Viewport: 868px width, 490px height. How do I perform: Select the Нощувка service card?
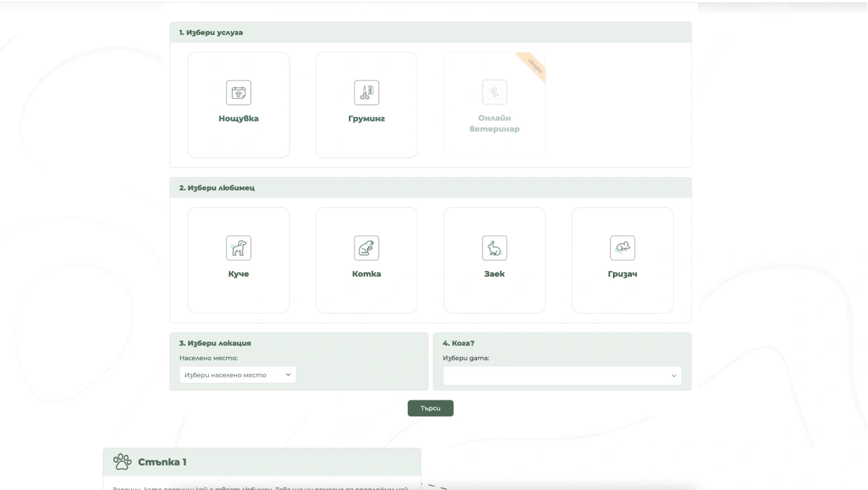point(238,105)
